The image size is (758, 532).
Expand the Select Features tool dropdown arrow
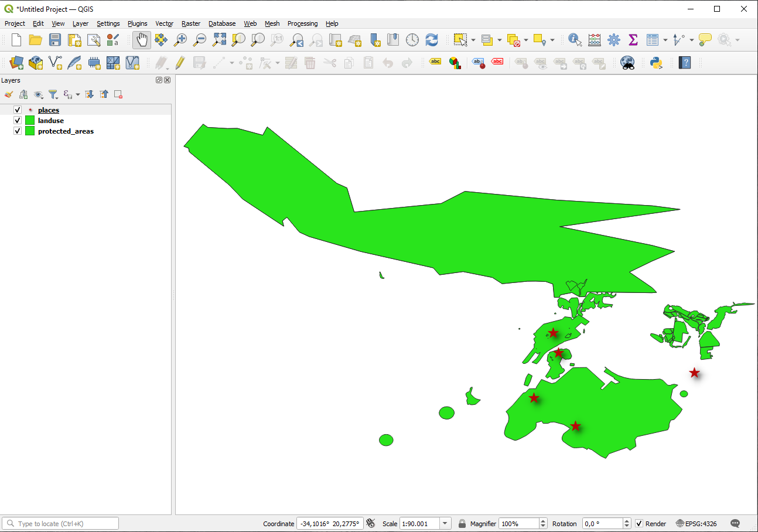point(473,40)
